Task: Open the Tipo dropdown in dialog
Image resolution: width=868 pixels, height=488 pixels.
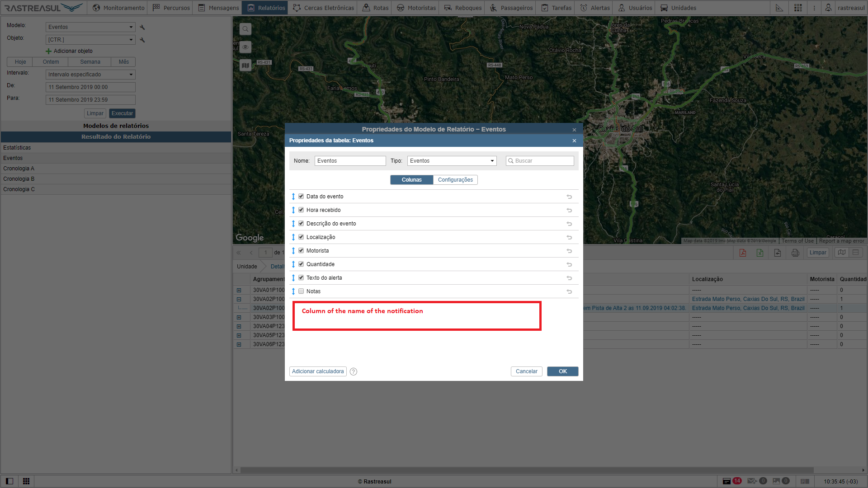Action: tap(452, 161)
